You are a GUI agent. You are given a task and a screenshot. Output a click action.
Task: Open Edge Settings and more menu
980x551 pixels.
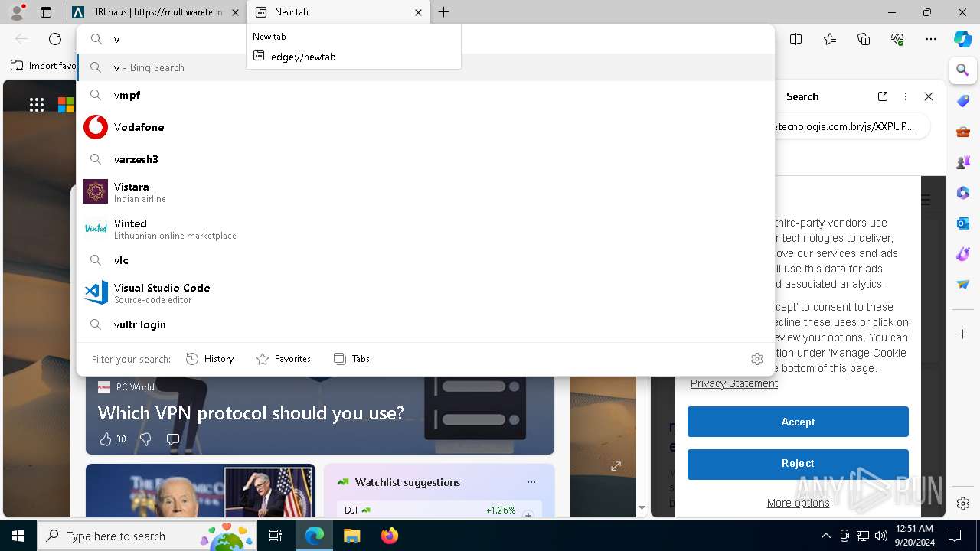pyautogui.click(x=931, y=39)
